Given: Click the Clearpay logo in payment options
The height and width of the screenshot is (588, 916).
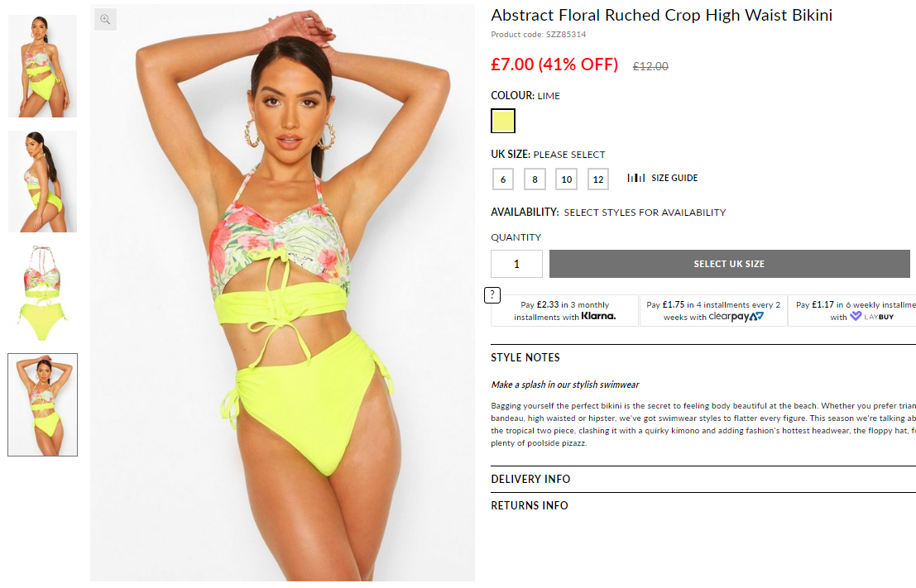Looking at the screenshot, I should (x=736, y=317).
